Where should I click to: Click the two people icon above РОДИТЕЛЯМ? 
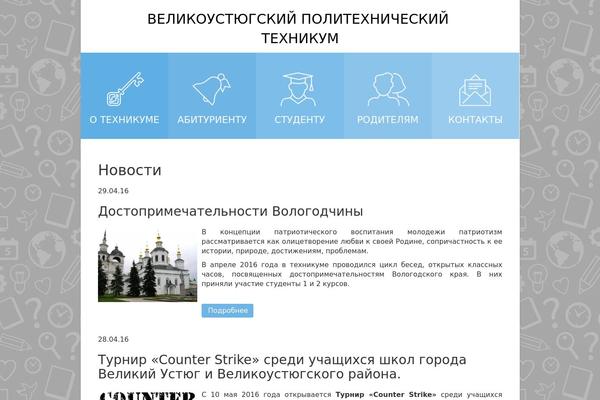tap(388, 90)
